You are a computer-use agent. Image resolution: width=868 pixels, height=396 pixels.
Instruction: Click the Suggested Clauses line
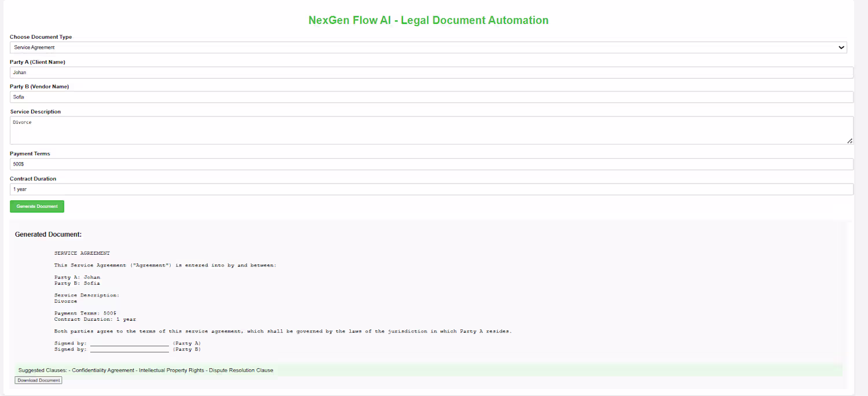point(146,370)
